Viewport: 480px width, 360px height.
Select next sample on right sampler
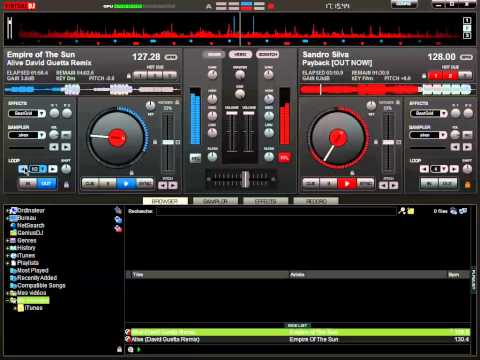point(467,147)
